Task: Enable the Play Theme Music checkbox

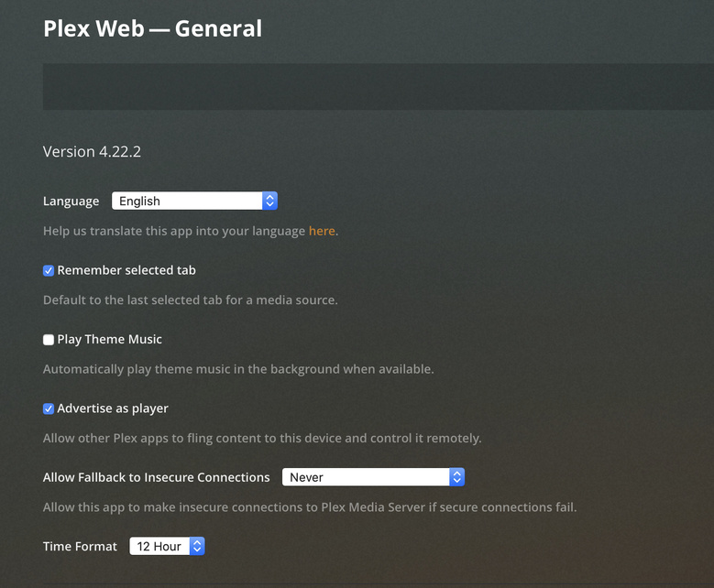Action: coord(49,340)
